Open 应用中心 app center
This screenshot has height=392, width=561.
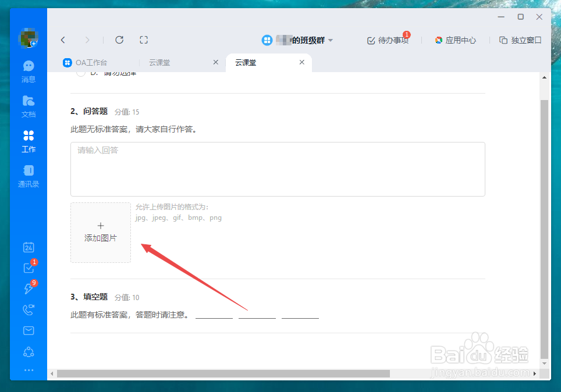tap(456, 40)
